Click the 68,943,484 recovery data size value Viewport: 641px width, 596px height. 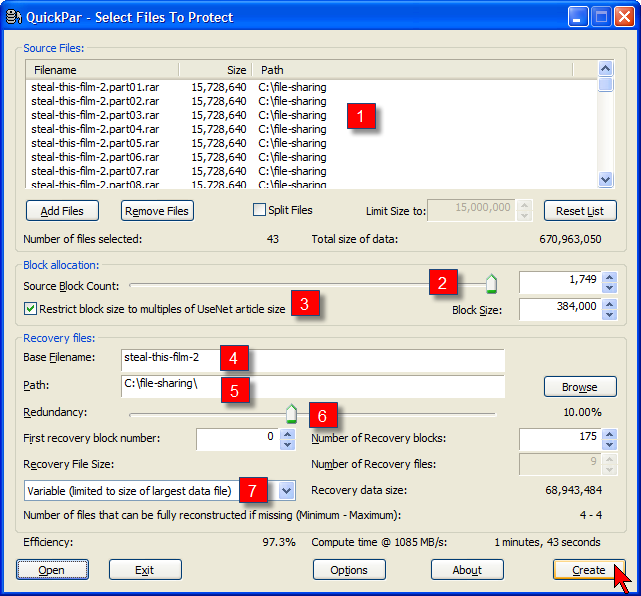(574, 490)
